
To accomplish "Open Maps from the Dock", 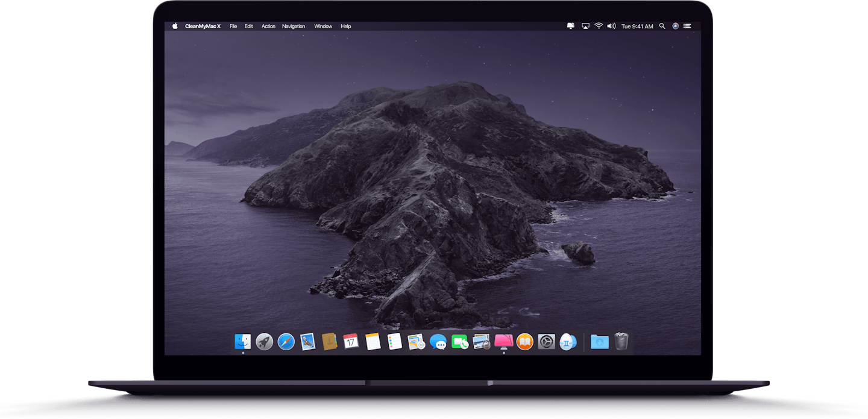I will point(417,342).
